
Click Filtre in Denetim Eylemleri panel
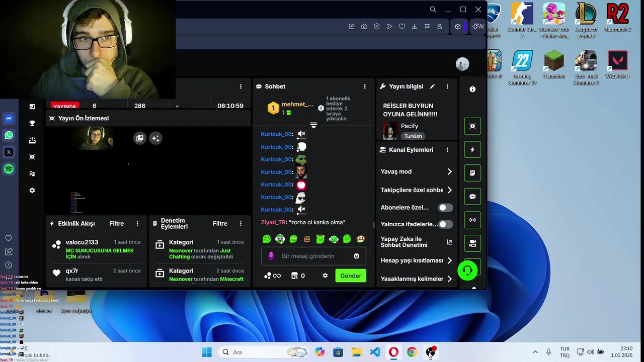pos(220,224)
